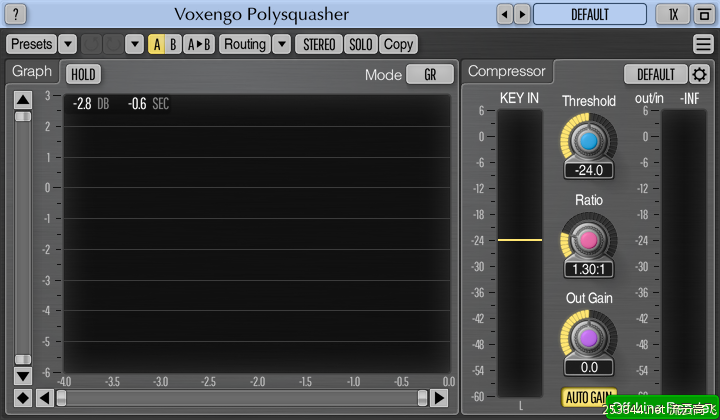Open the compressor DEFAULT preset selector

tap(656, 74)
